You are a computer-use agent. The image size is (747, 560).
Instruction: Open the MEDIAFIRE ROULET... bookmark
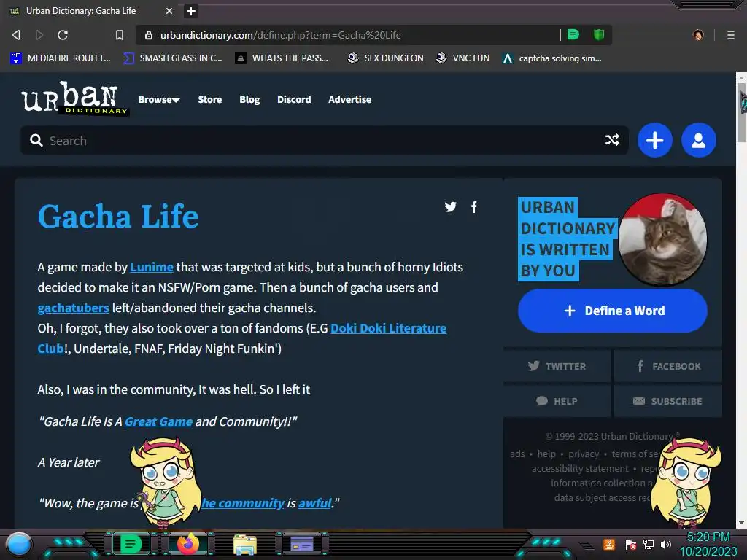(x=61, y=58)
